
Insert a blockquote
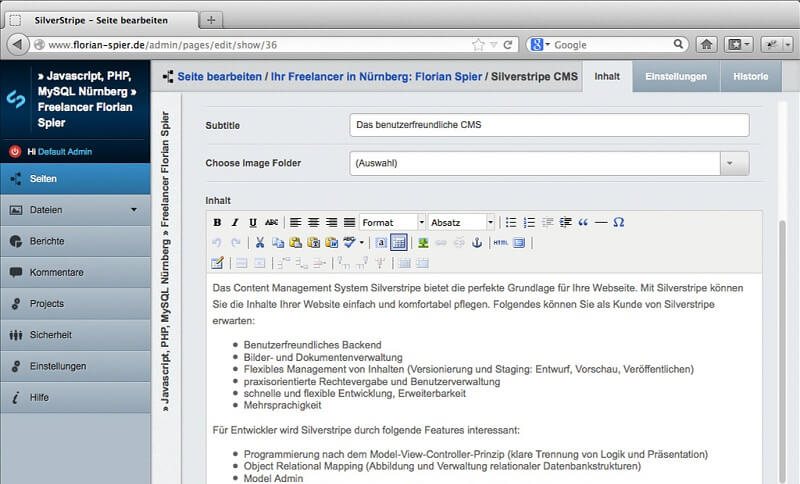coord(583,222)
